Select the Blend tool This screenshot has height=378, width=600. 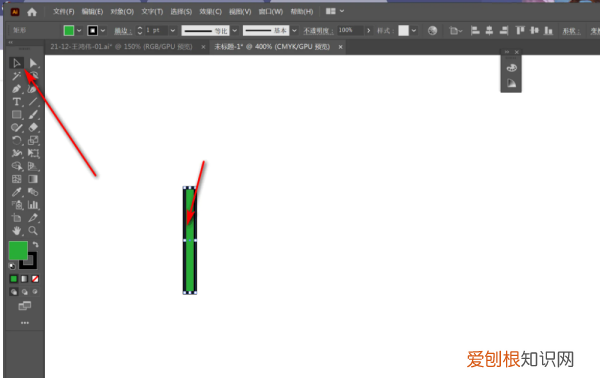33,192
